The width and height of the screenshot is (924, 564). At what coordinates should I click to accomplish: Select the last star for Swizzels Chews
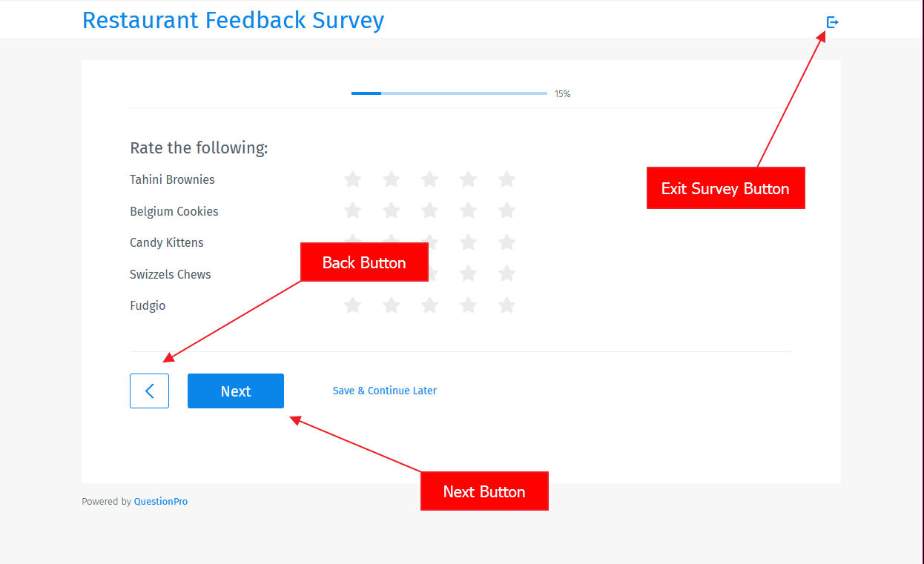[x=506, y=273]
